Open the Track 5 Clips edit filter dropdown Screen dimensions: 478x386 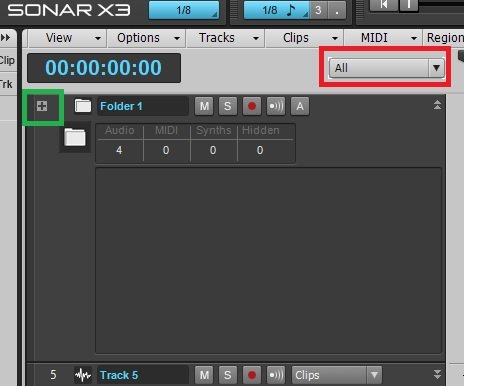point(337,375)
